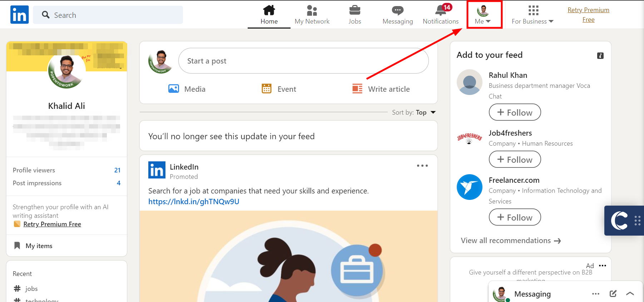Image resolution: width=644 pixels, height=302 pixels.
Task: Open My items saved list
Action: [x=33, y=246]
